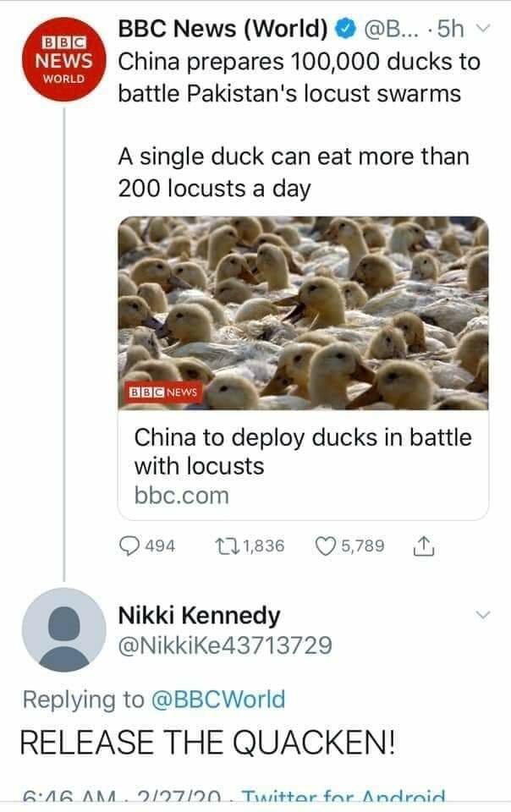Image resolution: width=511 pixels, height=812 pixels.
Task: Tap the retweet icon with 1,836
Action: [x=226, y=546]
